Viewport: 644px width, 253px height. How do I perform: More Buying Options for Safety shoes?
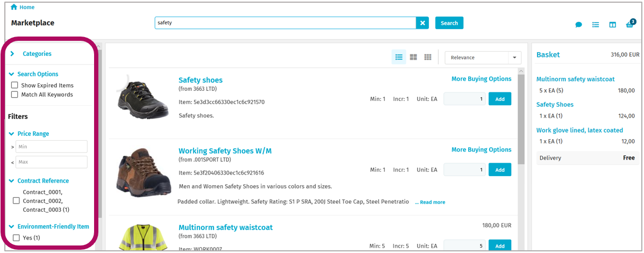(x=481, y=79)
